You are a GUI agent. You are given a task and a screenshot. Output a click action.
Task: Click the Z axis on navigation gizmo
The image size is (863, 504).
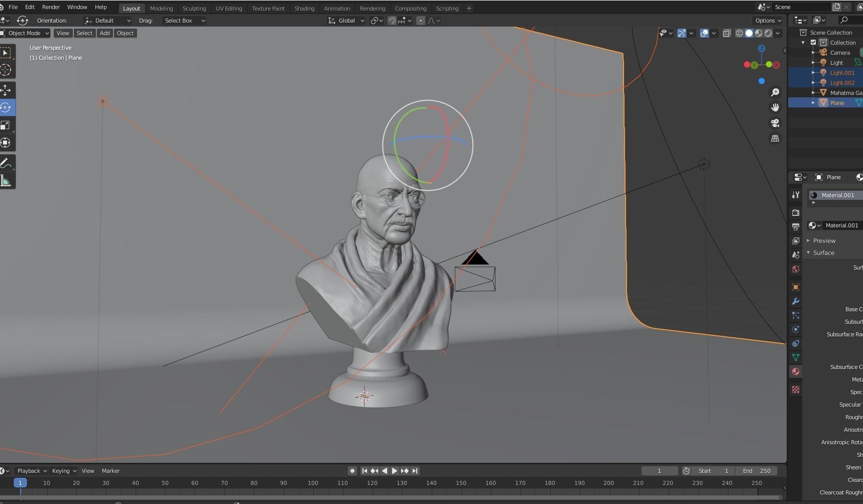click(762, 49)
